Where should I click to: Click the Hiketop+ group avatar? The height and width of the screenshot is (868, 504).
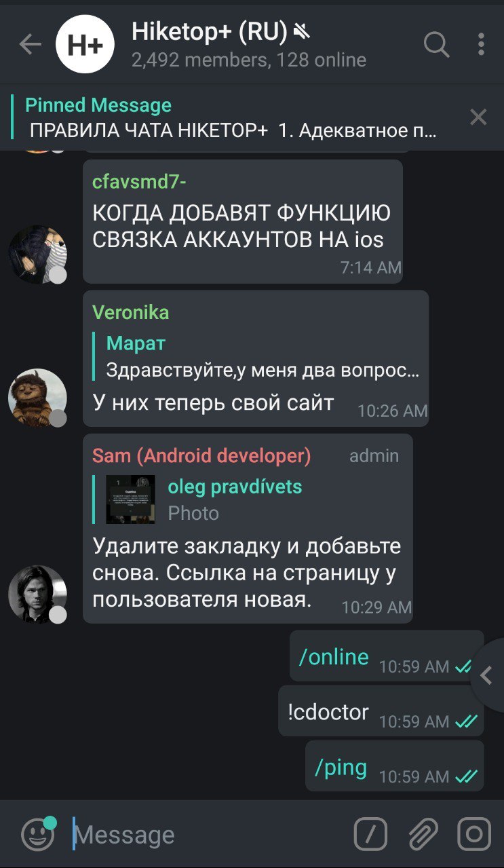(85, 45)
